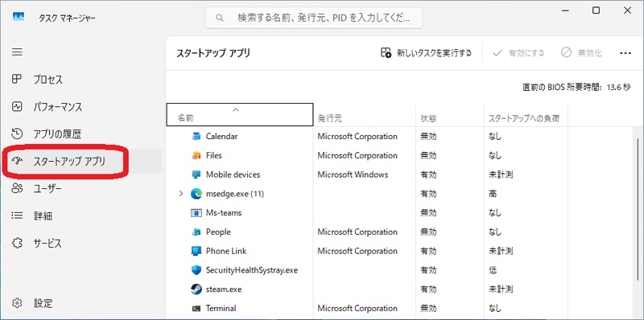Open the more options ellipsis menu
Image resolution: width=644 pixels, height=320 pixels.
[625, 53]
